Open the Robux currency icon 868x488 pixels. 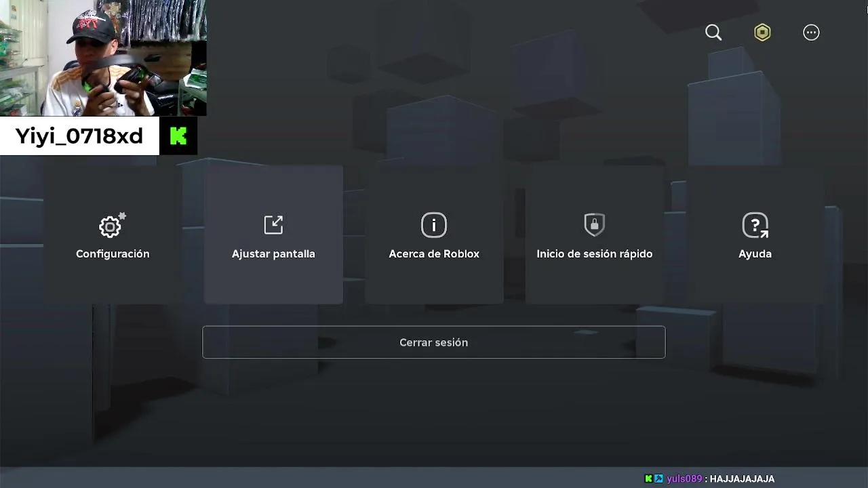762,33
